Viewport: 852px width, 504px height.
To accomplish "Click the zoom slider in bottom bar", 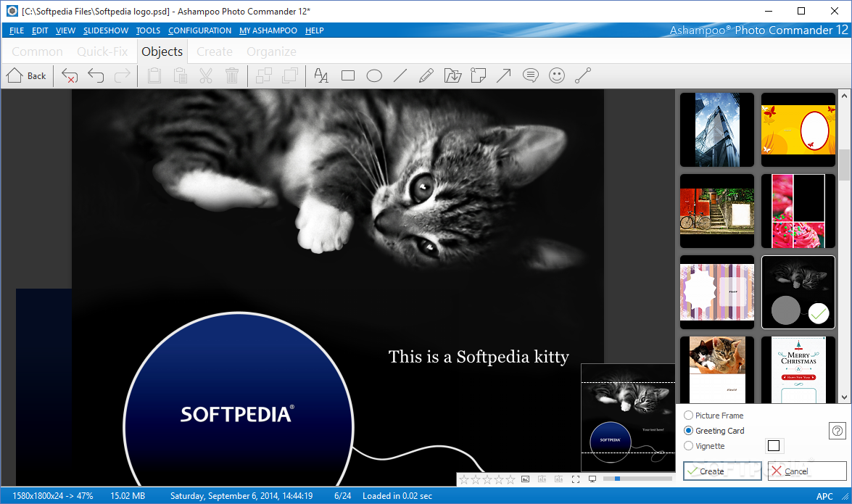I will click(x=637, y=479).
